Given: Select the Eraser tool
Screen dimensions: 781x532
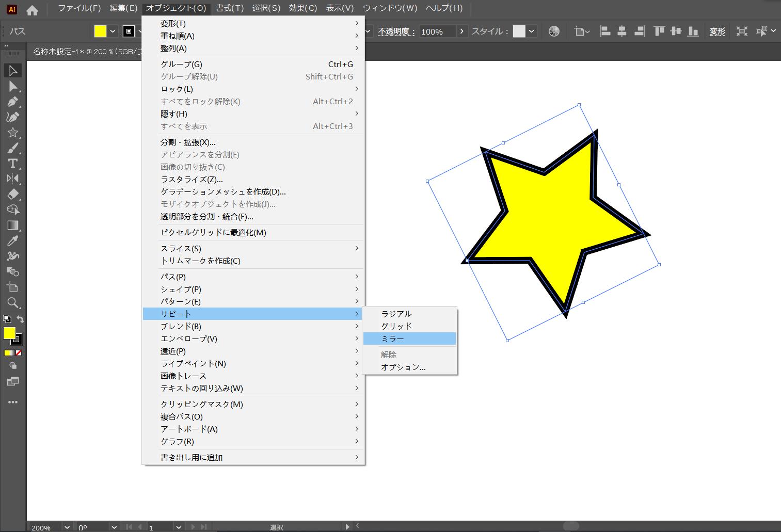Looking at the screenshot, I should [13, 195].
